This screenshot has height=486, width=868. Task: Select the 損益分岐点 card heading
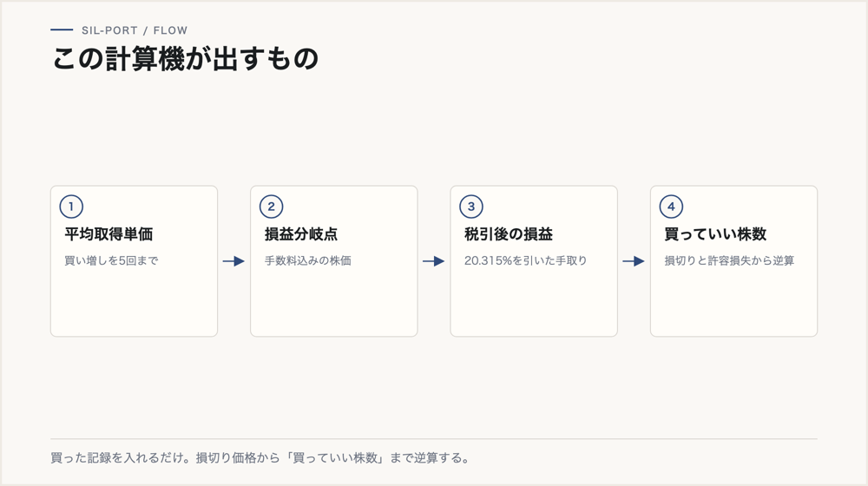point(300,234)
